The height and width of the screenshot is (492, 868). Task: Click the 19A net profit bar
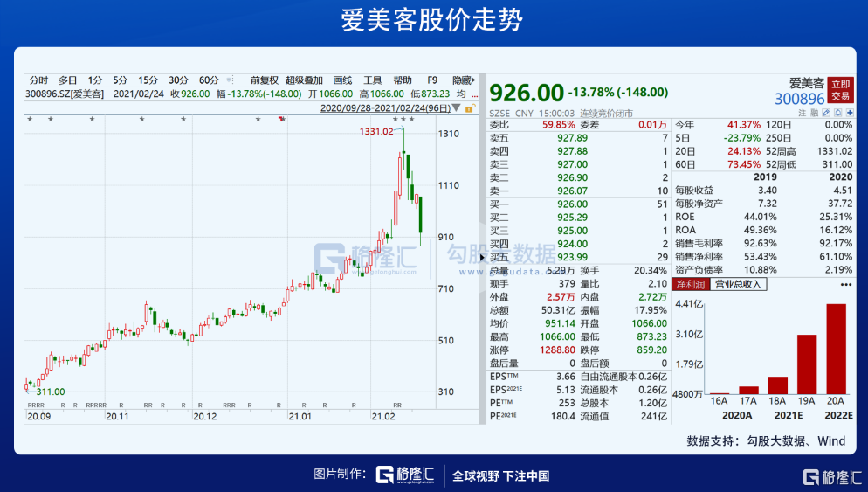[x=807, y=364]
